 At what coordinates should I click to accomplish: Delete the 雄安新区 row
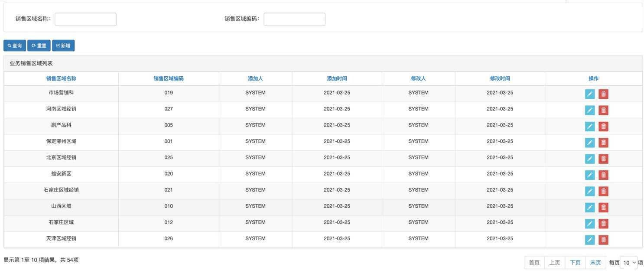[x=603, y=175]
